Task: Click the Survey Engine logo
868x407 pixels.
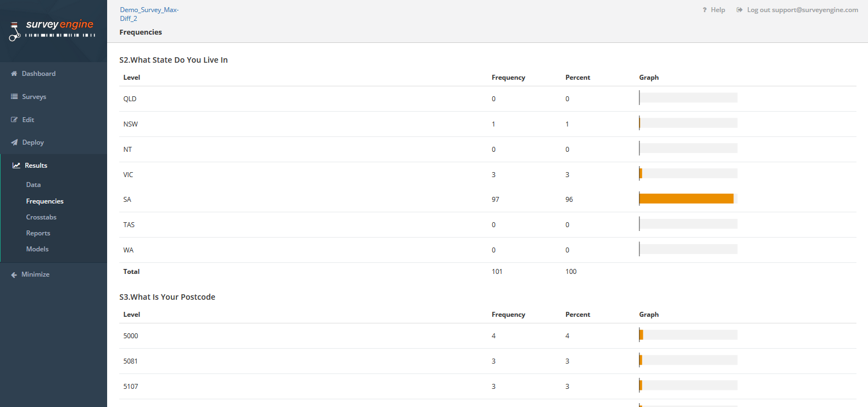Action: 53,29
